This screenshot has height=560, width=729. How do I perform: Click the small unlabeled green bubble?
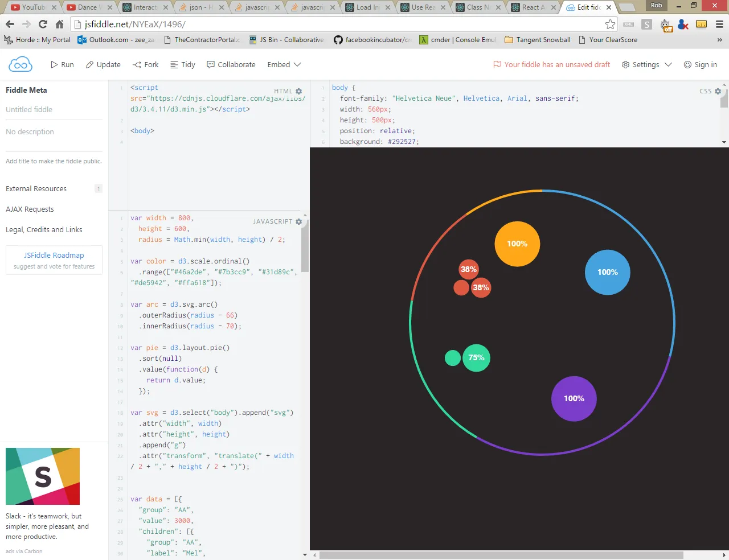tap(453, 358)
